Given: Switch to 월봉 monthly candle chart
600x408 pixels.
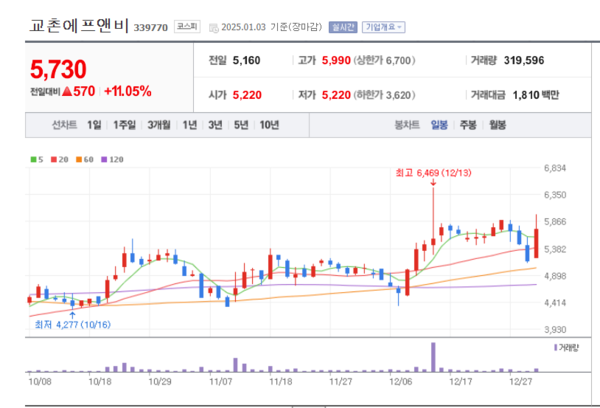Looking at the screenshot, I should 497,125.
